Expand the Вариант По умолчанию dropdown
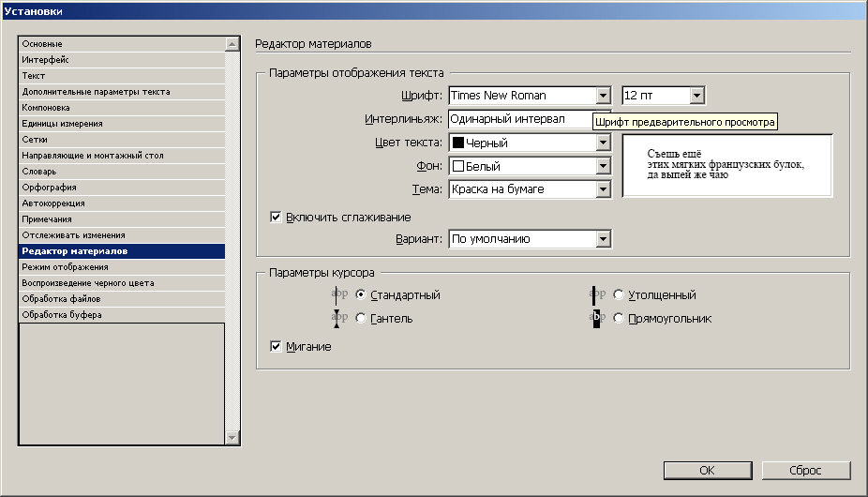This screenshot has width=868, height=497. [x=603, y=239]
